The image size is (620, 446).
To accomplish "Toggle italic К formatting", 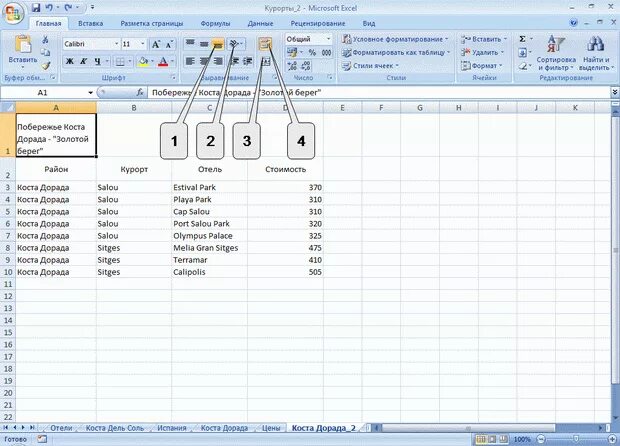I will [83, 61].
